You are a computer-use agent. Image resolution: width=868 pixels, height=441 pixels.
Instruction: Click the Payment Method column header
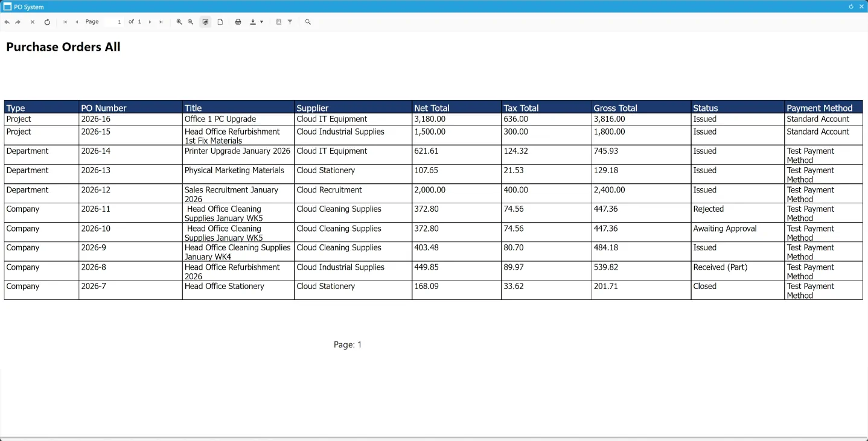tap(823, 107)
